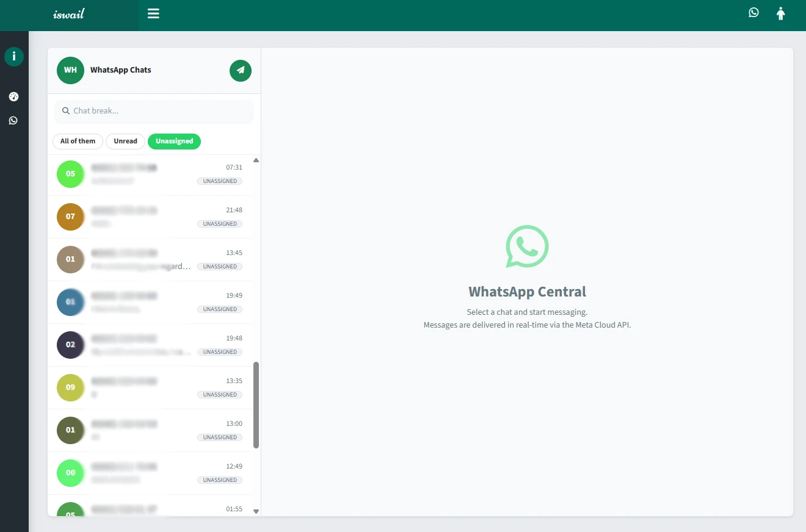Select the conversation timestamped 19:49

pyautogui.click(x=153, y=302)
